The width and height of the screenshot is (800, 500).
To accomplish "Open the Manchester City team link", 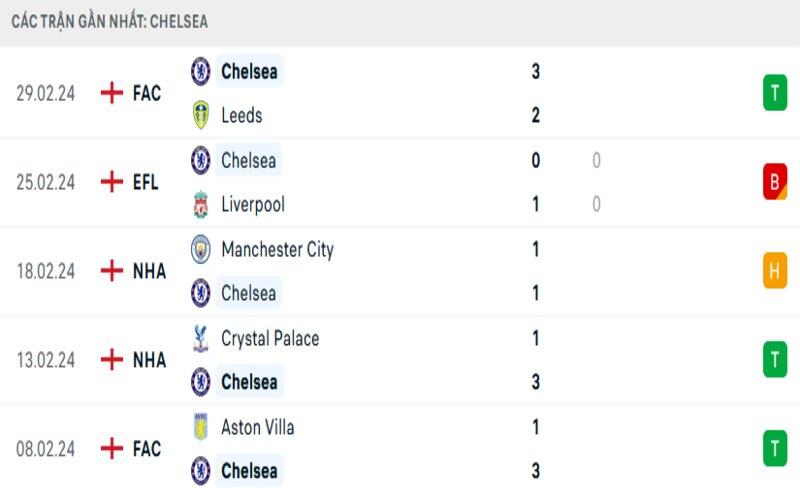I will tap(277, 249).
